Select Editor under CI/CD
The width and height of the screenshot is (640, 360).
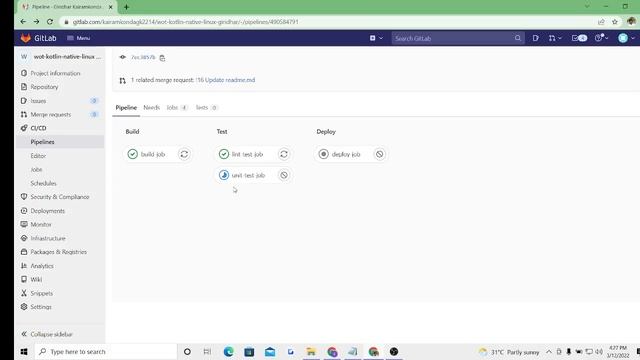(x=38, y=156)
